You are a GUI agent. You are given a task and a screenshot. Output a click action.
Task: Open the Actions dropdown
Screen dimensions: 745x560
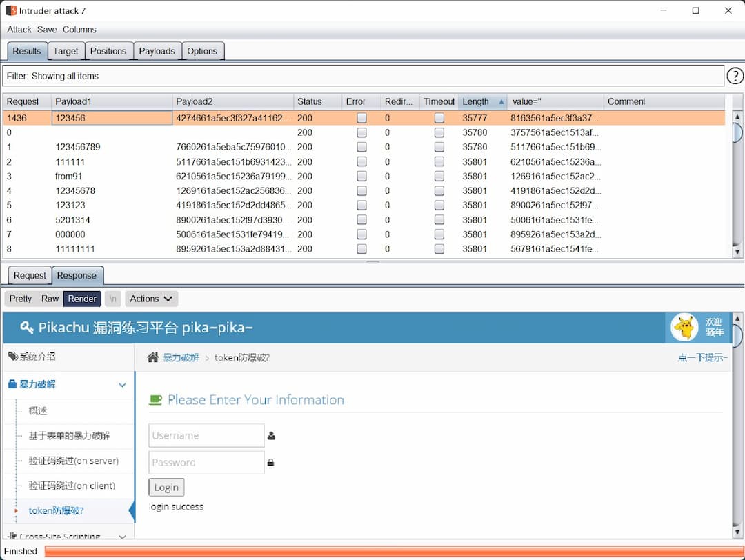coord(151,299)
